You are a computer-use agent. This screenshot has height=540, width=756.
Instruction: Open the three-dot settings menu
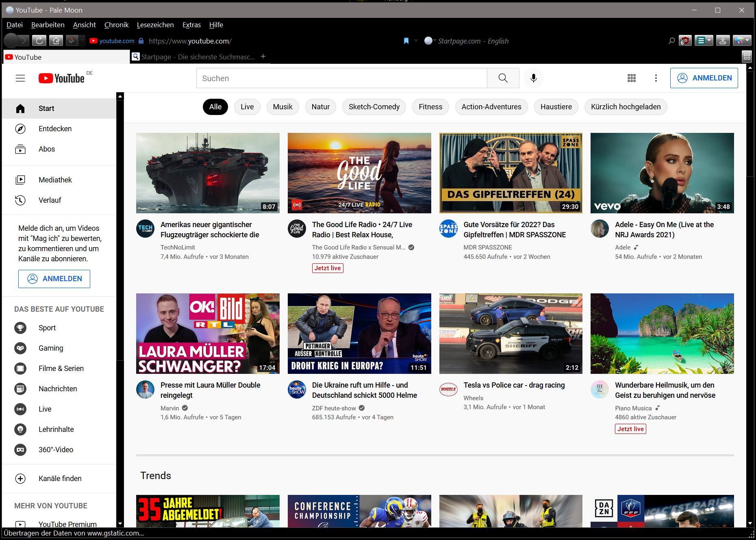[x=656, y=78]
